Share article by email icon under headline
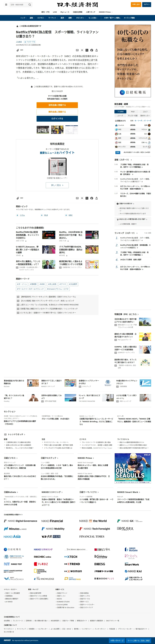Image resolution: width=155 pixels, height=644 pixels. point(77,50)
